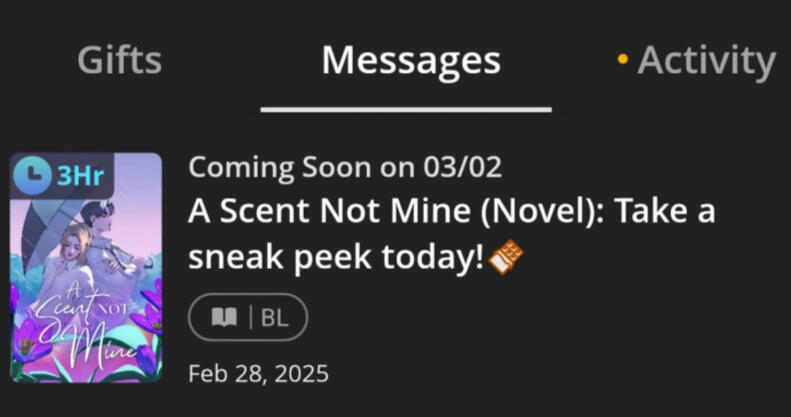
Task: Open the Activity tab
Action: coord(706,61)
